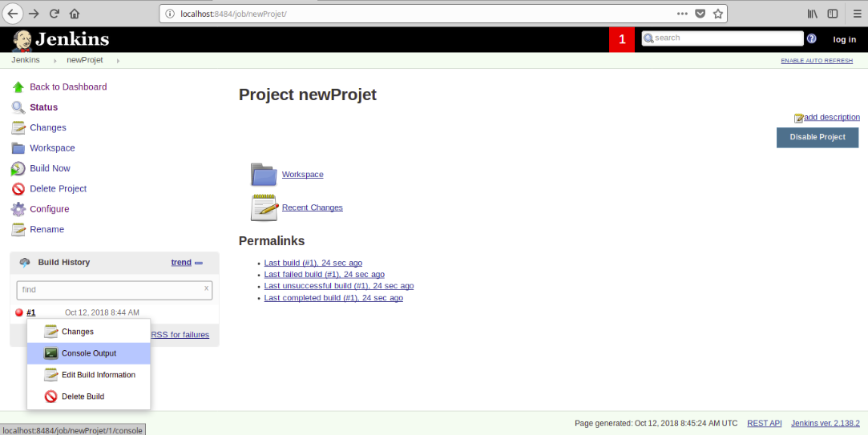Viewport: 868px width, 435px height.
Task: Click the red notification badge showing 1
Action: [x=622, y=39]
